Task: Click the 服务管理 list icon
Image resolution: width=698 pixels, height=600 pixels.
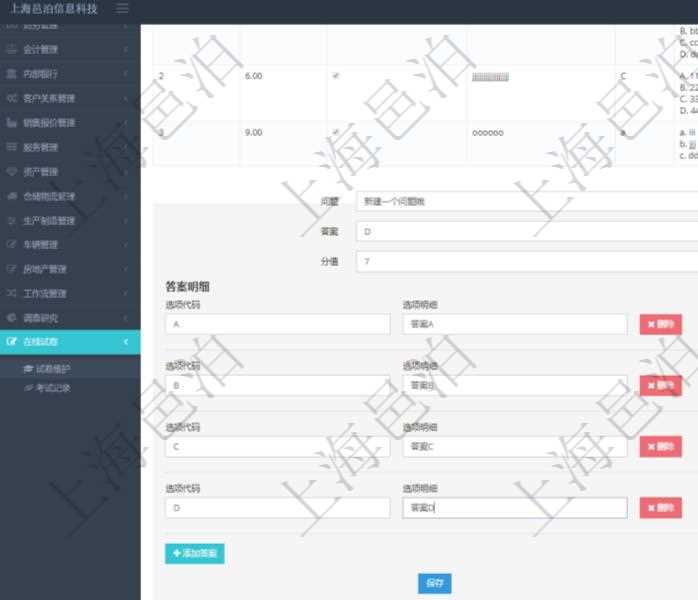Action: click(x=12, y=147)
